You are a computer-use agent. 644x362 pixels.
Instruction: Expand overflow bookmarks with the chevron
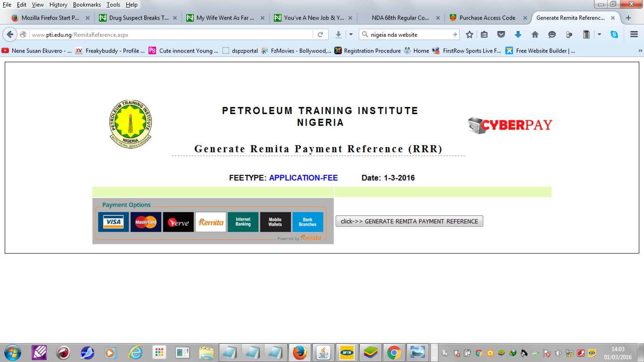[x=641, y=50]
